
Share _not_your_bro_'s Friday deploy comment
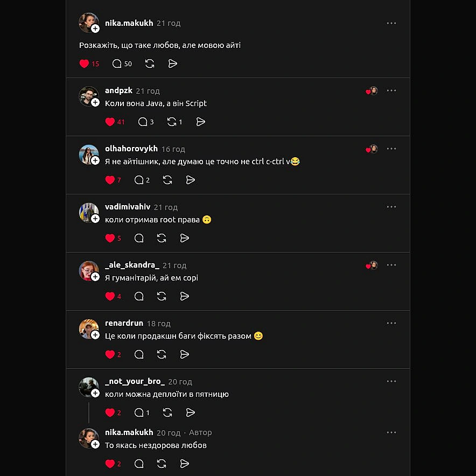pos(190,412)
